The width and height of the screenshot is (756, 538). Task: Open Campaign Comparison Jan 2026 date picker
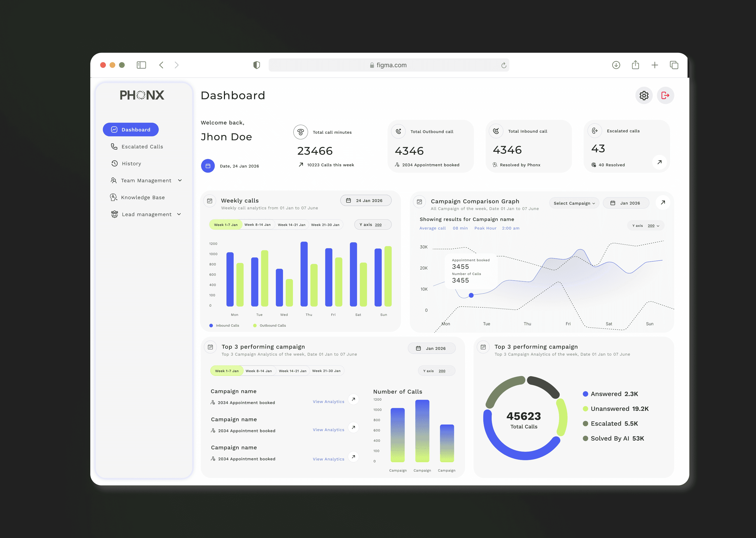tap(626, 203)
